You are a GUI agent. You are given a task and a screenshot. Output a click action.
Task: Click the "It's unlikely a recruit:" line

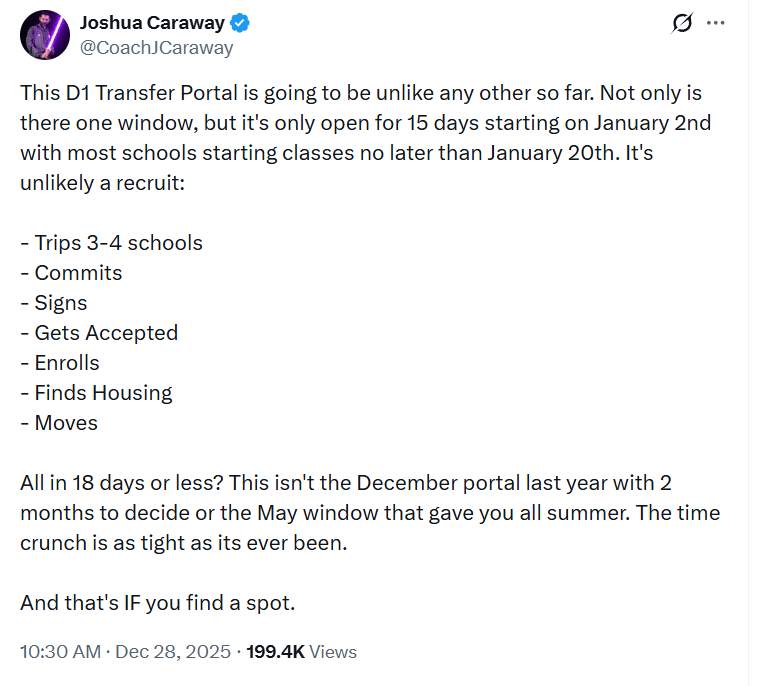pyautogui.click(x=102, y=183)
